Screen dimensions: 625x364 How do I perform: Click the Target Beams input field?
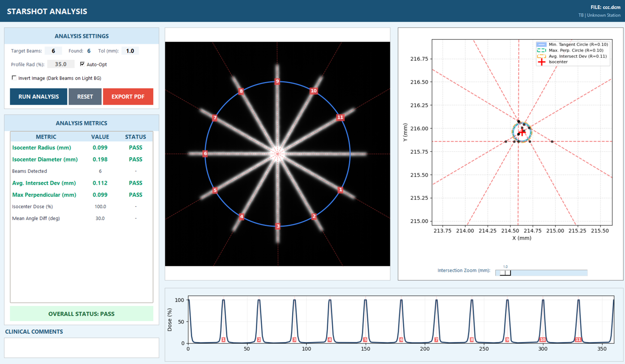click(x=53, y=51)
